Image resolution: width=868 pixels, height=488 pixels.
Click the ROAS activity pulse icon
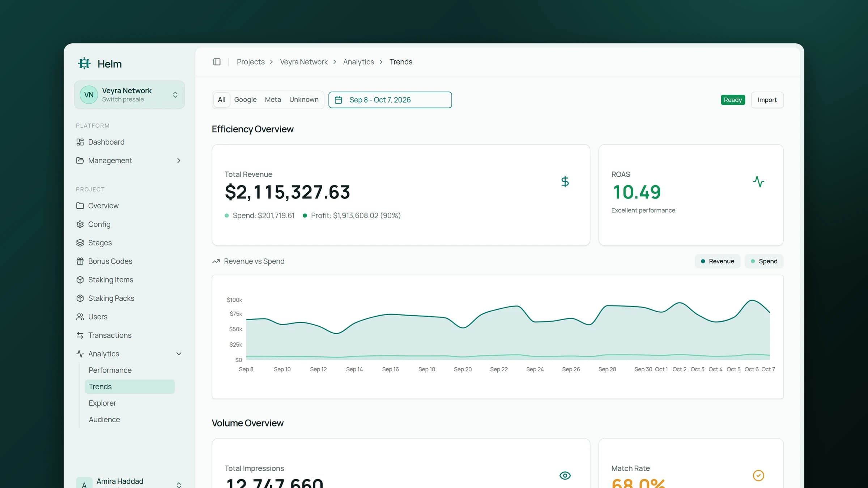(758, 181)
